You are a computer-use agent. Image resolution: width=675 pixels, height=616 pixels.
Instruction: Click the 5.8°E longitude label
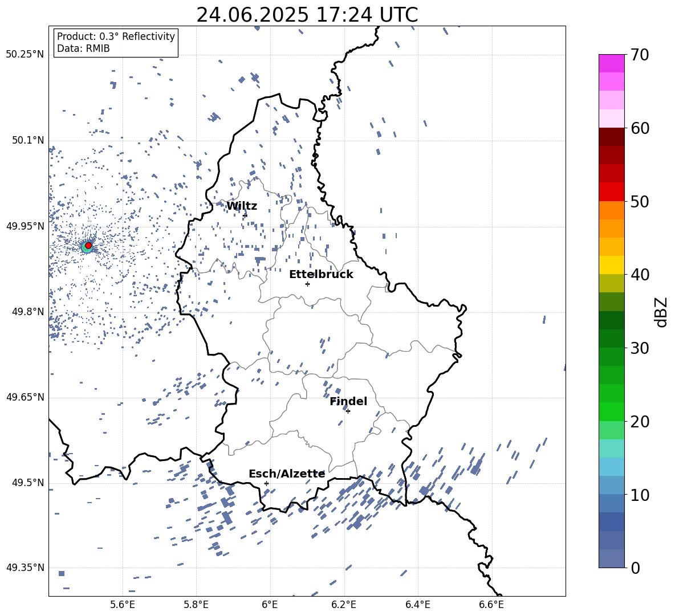pos(196,605)
